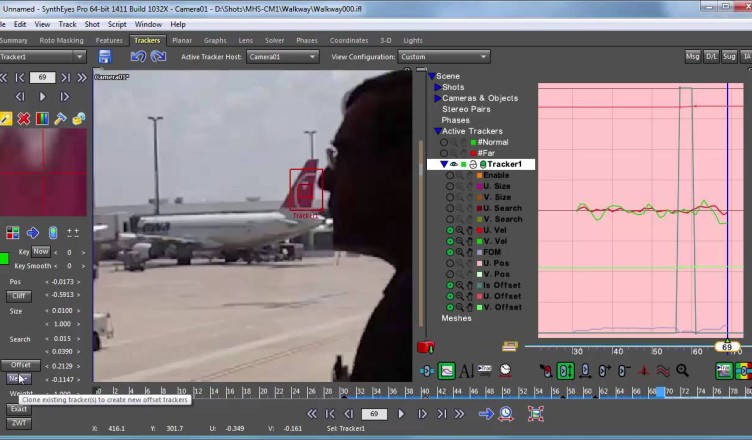
Task: Open the Script menu
Action: tap(117, 24)
